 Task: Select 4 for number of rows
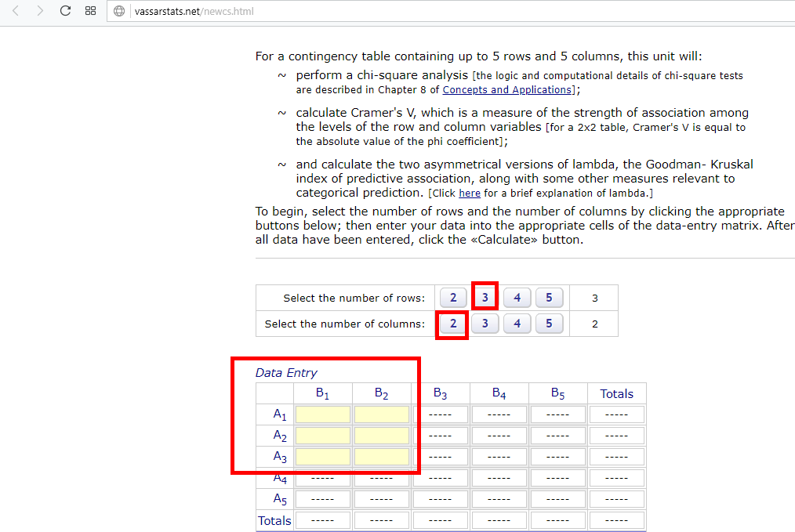[x=517, y=298]
